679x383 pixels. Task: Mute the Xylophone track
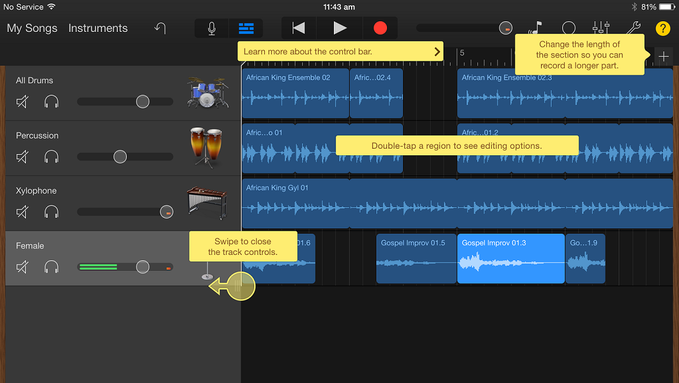pos(22,212)
